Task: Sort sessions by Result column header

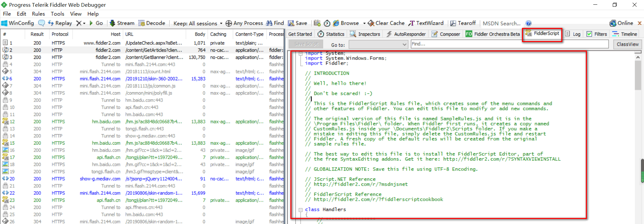Action: tap(37, 34)
